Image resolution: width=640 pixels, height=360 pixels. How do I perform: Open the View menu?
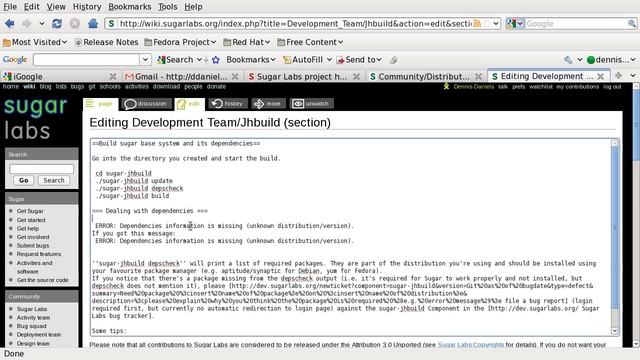[56, 7]
